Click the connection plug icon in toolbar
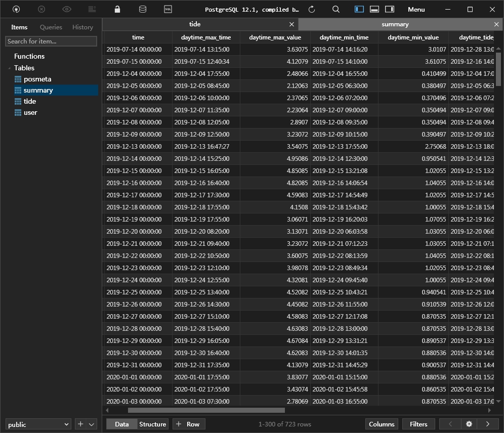 [16, 9]
